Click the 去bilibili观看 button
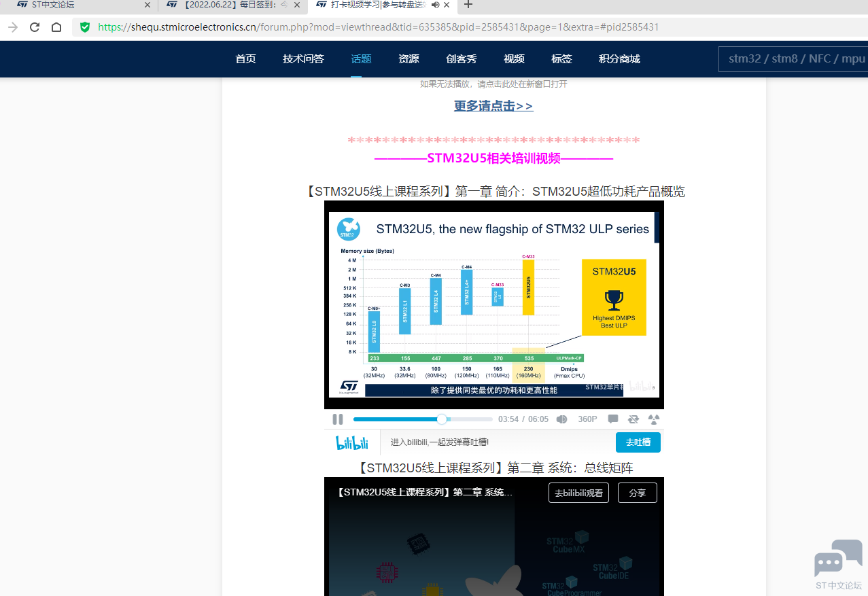868x596 pixels. click(578, 493)
